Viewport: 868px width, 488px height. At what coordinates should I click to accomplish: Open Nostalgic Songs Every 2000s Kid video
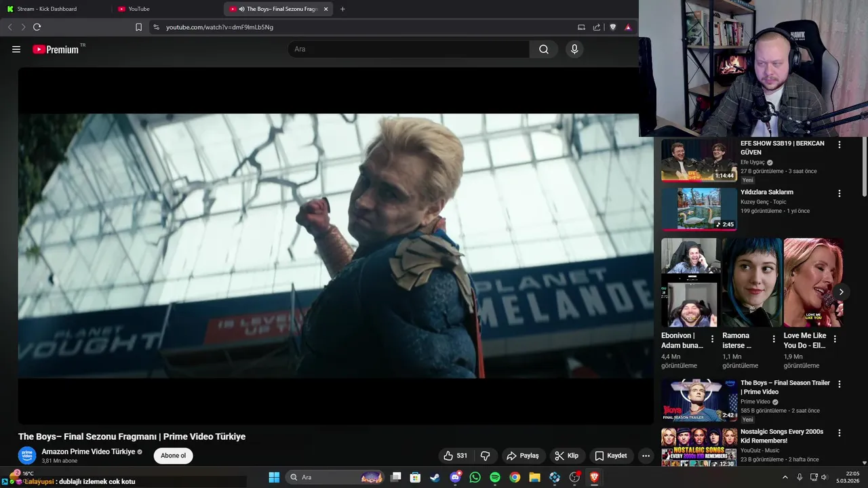tap(698, 447)
